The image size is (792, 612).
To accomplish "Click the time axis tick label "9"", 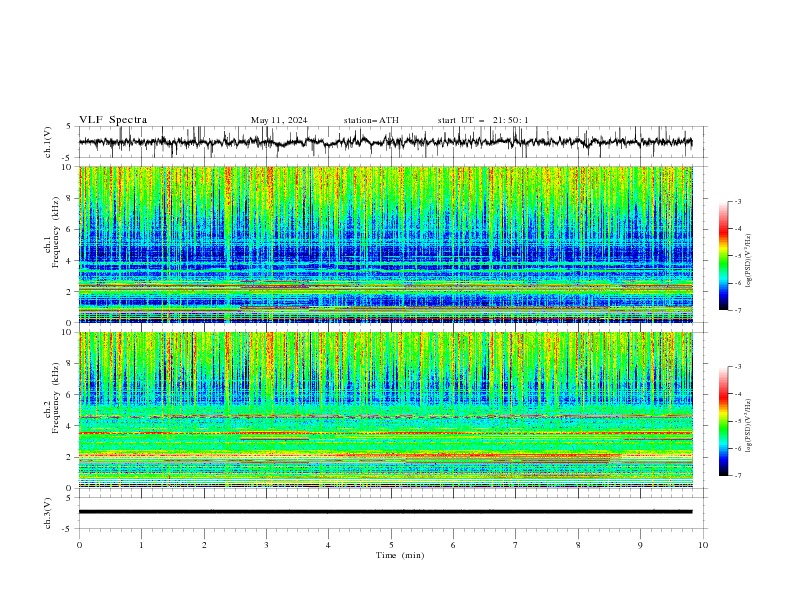I will click(x=640, y=545).
